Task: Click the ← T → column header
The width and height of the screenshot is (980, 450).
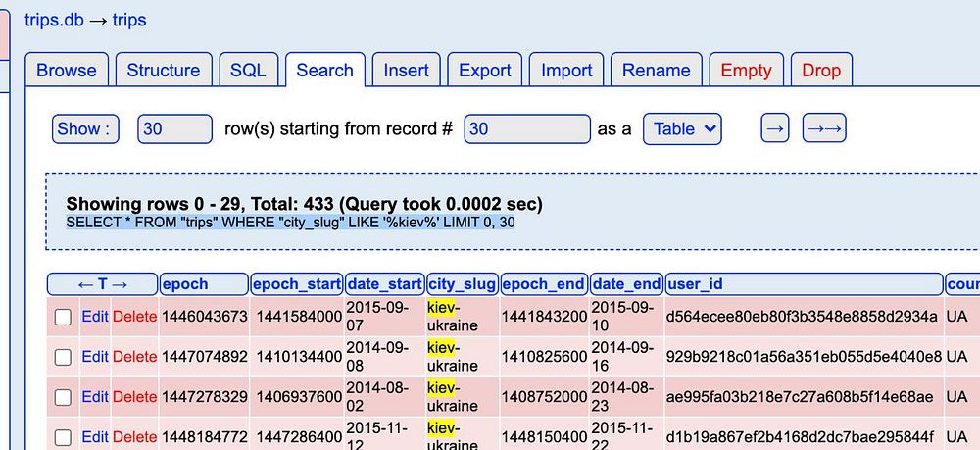Action: coord(103,284)
